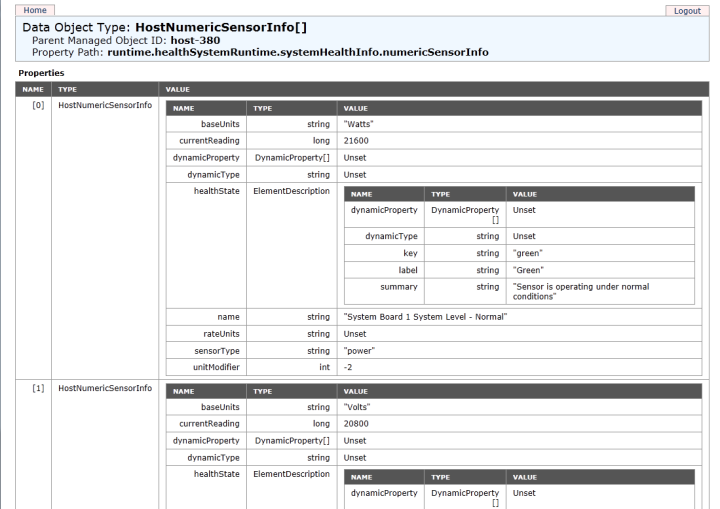Viewport: 720px width, 509px height.
Task: Click the rateUnits property name
Action: (x=221, y=334)
